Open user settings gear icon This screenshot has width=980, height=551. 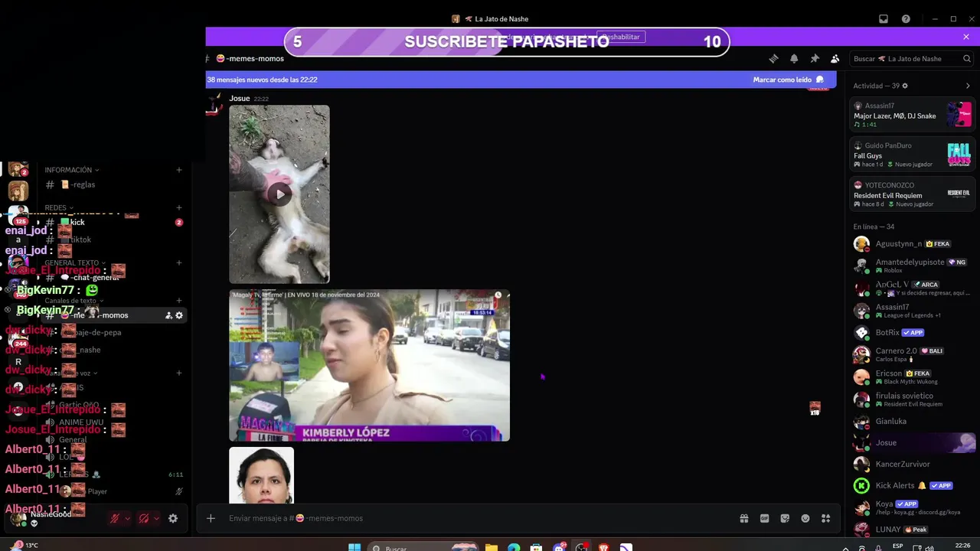pyautogui.click(x=173, y=518)
